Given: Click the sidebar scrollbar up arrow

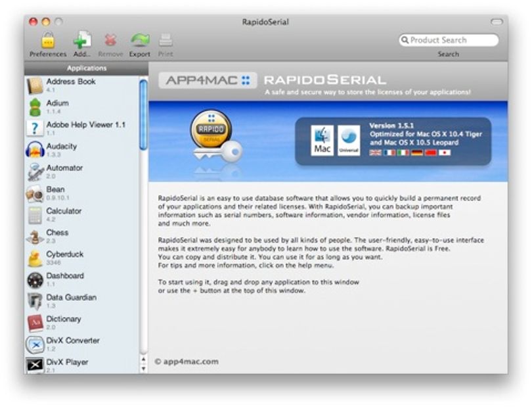Looking at the screenshot, I should click(144, 359).
